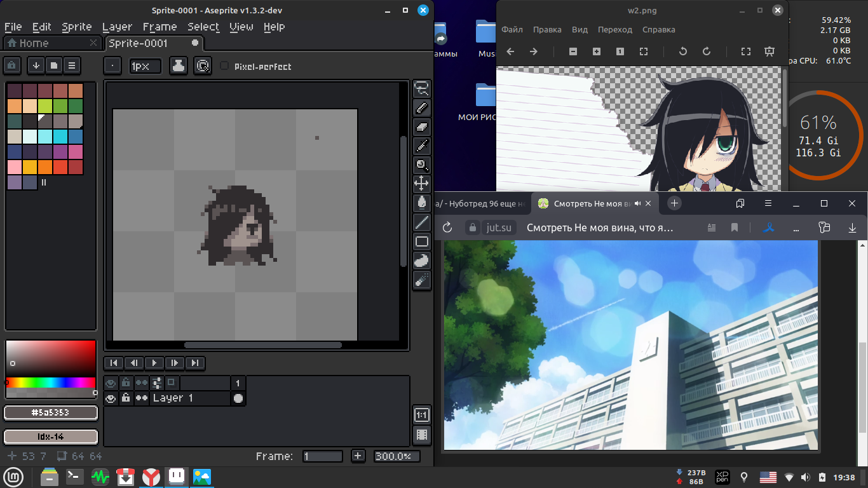
Task: Toggle all layers lock in timeline header
Action: 126,383
